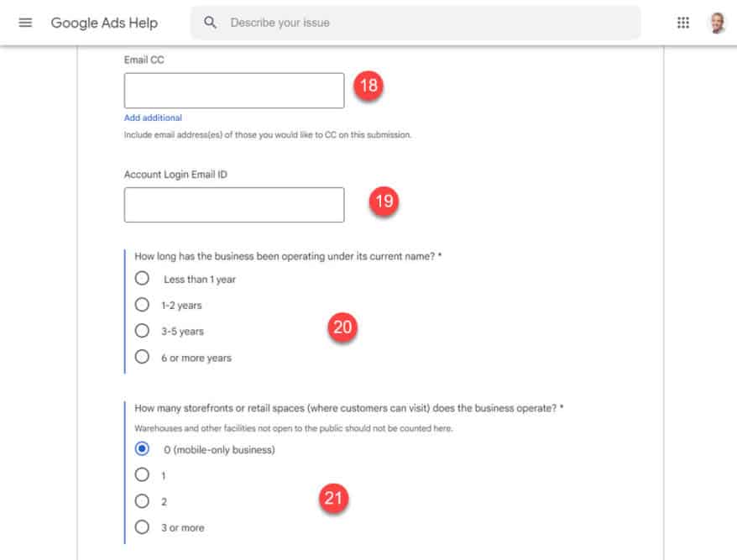The width and height of the screenshot is (737, 560).
Task: Click the Add additional link
Action: [153, 118]
